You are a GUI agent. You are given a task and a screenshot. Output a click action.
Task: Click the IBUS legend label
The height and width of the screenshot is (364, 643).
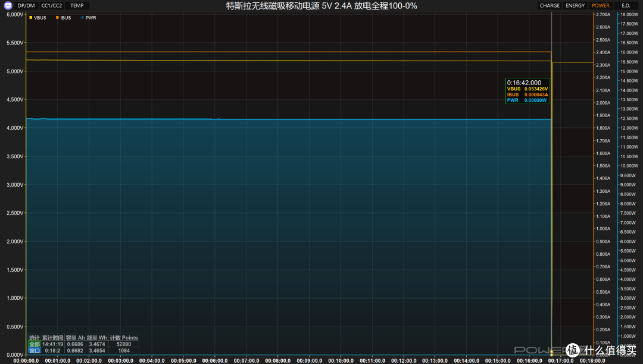(65, 18)
